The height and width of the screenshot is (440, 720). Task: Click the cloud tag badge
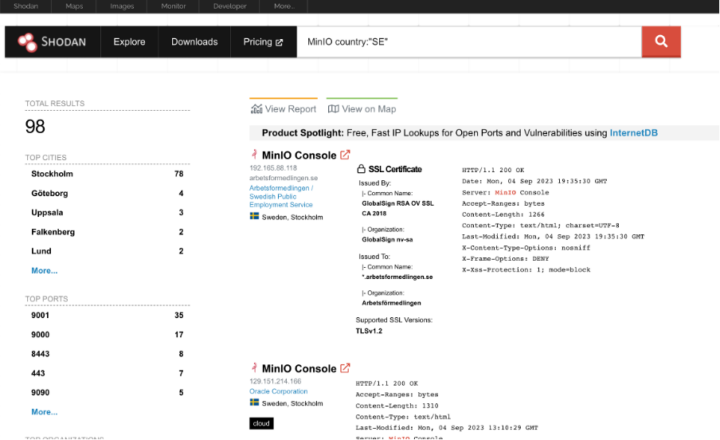point(261,423)
